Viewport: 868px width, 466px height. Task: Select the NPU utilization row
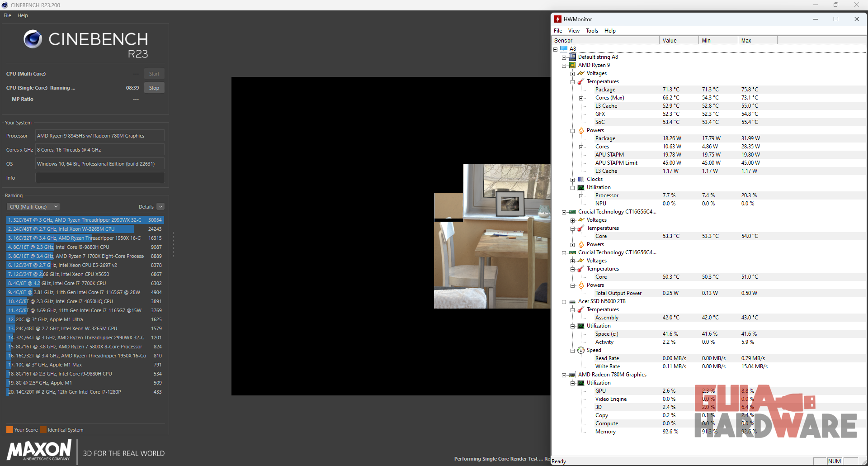tap(709, 204)
